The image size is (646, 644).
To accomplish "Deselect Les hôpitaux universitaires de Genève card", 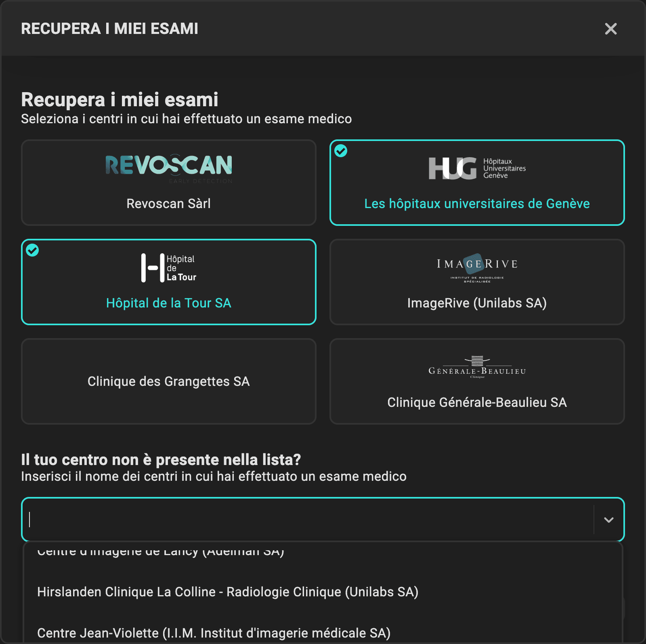I will pos(477,183).
